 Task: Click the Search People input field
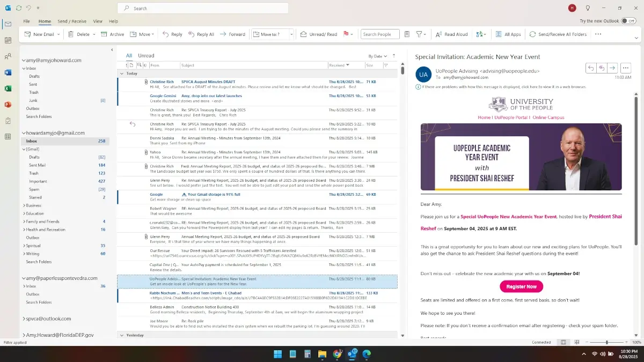pos(379,34)
